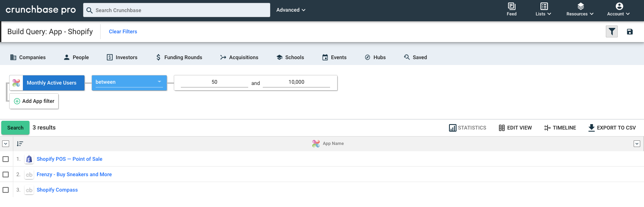
Task: Switch to the Events tab
Action: pos(334,57)
